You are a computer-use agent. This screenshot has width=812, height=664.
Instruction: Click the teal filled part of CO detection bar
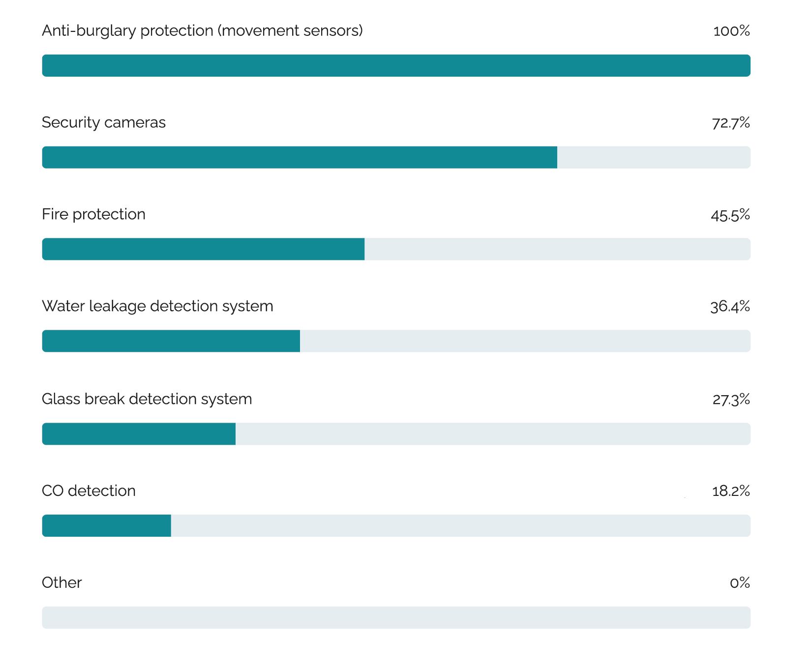pyautogui.click(x=106, y=525)
